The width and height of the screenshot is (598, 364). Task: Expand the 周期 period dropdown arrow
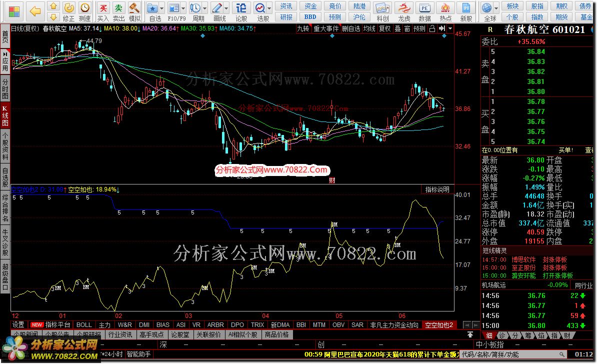pyautogui.click(x=205, y=8)
